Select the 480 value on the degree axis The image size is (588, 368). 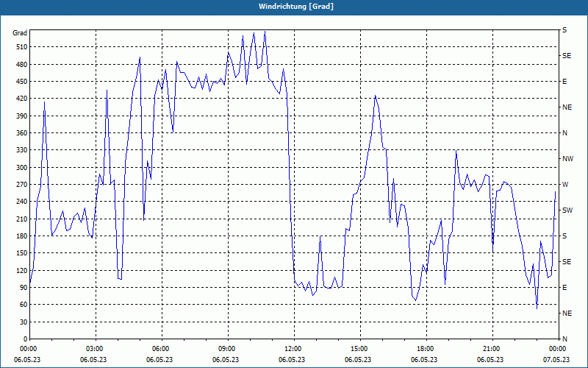pyautogui.click(x=22, y=64)
